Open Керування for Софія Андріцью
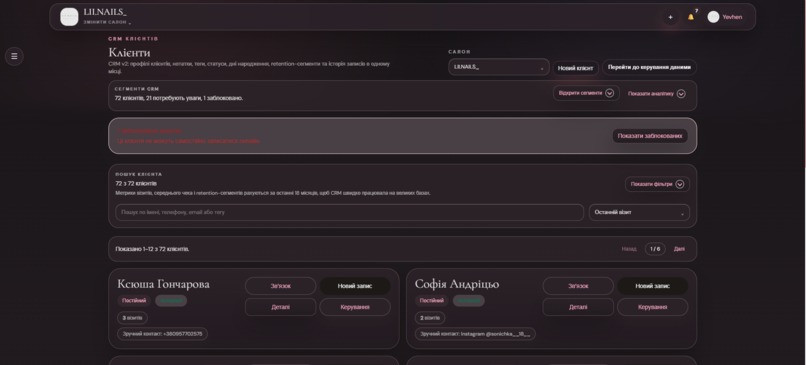Viewport: 806px width, 365px height. pos(652,307)
